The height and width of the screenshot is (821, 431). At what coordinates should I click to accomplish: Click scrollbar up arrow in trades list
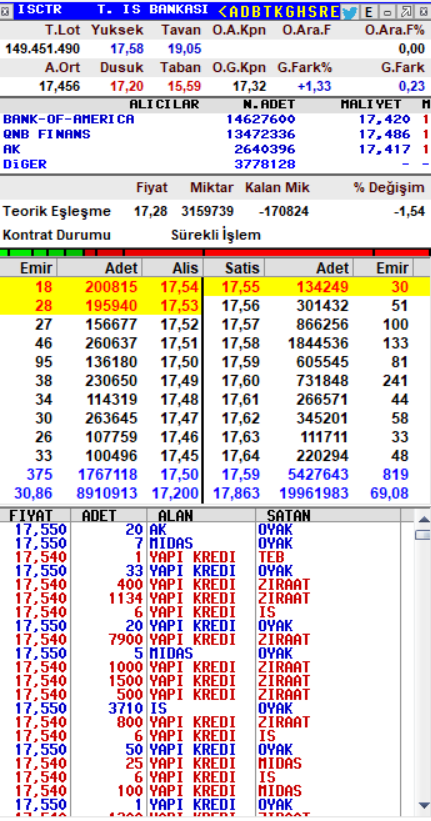pyautogui.click(x=423, y=519)
